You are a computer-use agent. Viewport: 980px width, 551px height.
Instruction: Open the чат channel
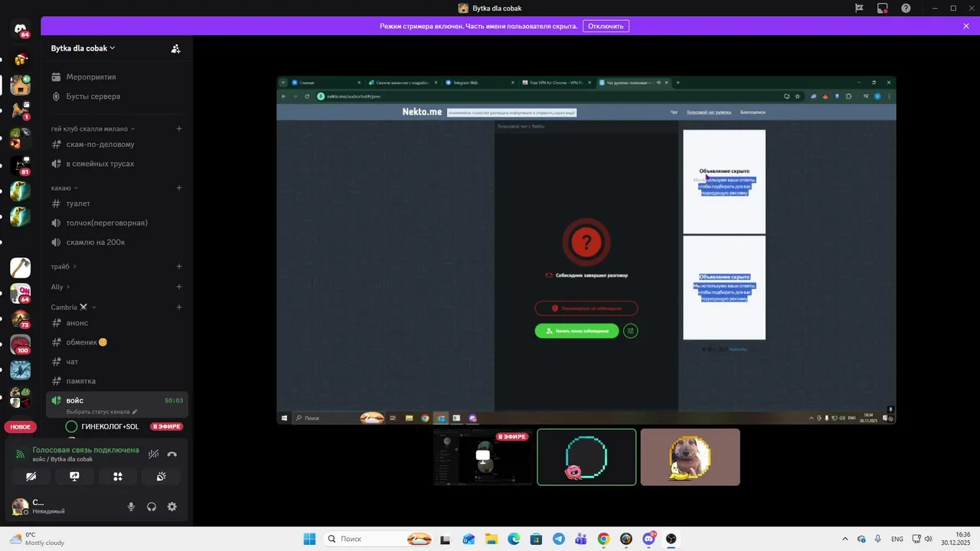117,361
